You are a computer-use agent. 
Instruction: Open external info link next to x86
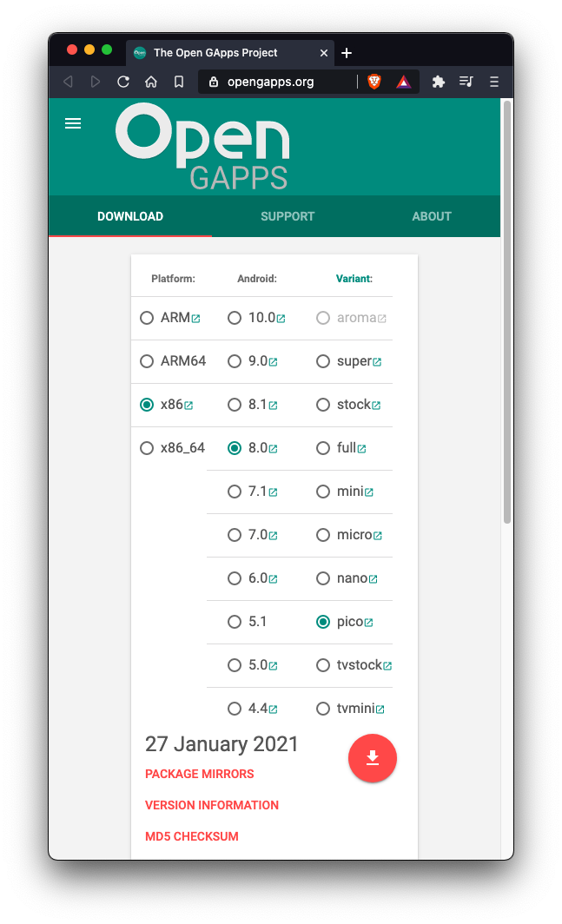coord(188,406)
